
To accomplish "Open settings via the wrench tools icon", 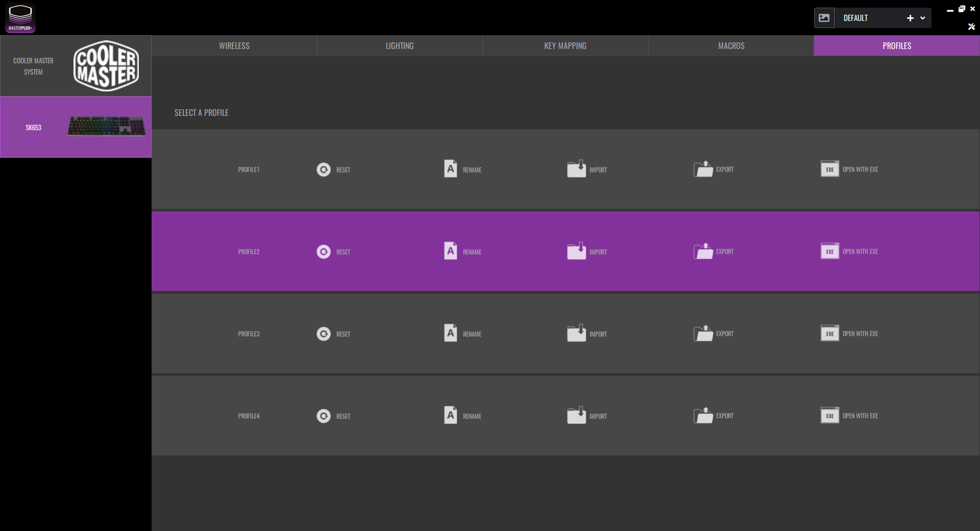I will (972, 27).
